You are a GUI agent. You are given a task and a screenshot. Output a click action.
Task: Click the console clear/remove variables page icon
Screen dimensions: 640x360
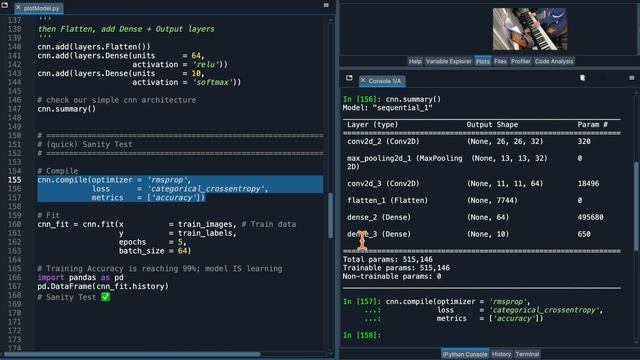pos(582,78)
